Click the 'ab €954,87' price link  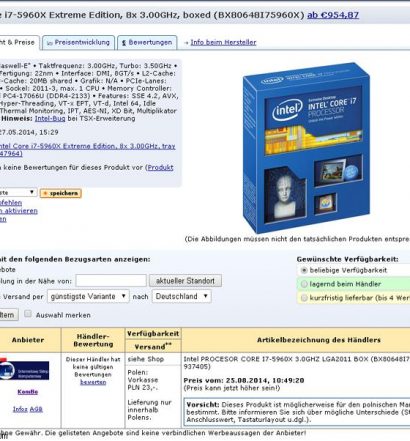(x=333, y=15)
